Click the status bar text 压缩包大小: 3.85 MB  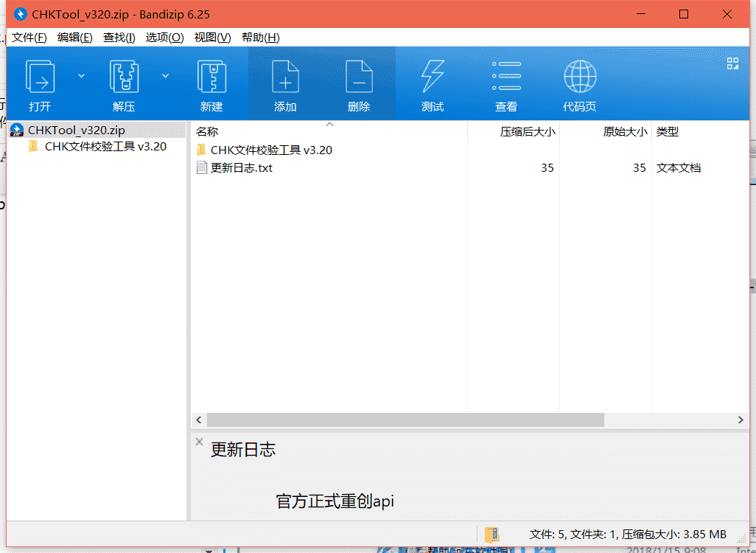[673, 535]
